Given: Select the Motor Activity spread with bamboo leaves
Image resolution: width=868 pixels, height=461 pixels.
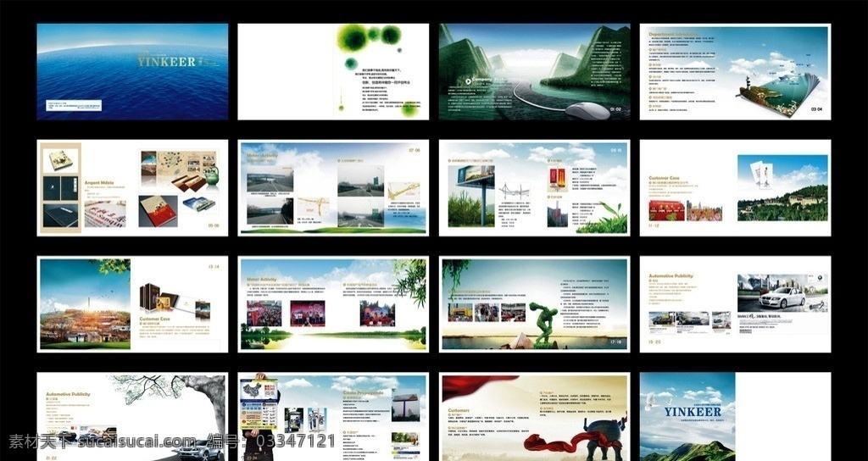Looking at the screenshot, I should point(333,304).
